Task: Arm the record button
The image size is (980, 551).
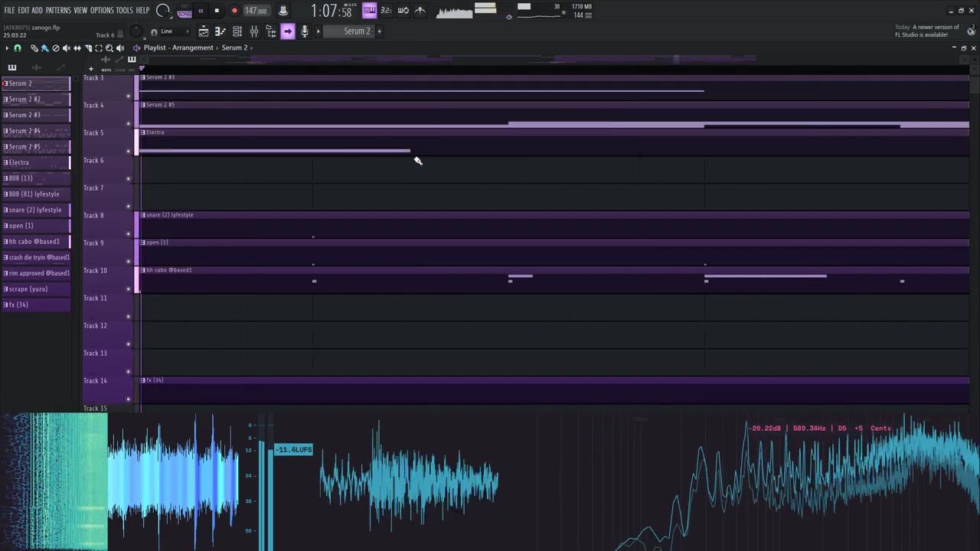Action: point(234,11)
